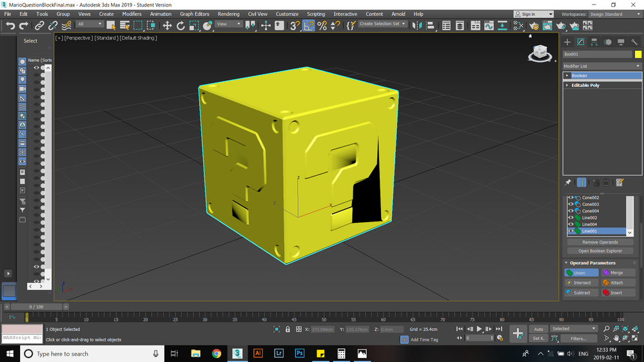Click the Box001 object color swatch

tap(638, 54)
